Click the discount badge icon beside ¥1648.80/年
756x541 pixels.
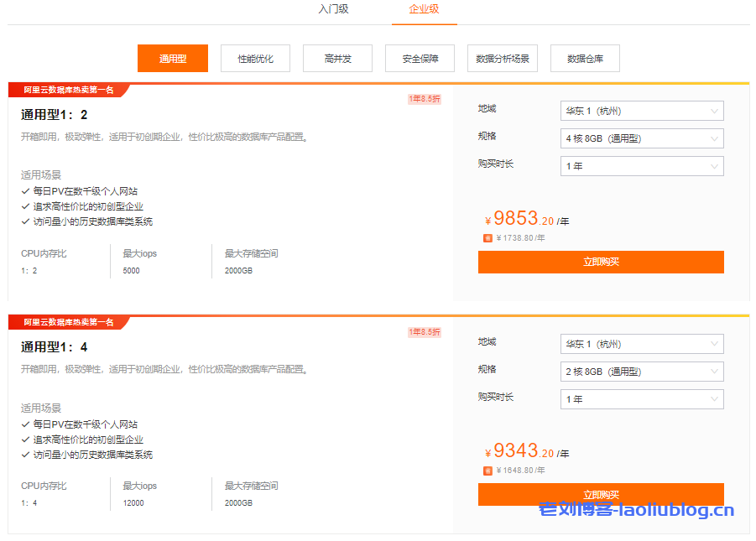(487, 471)
